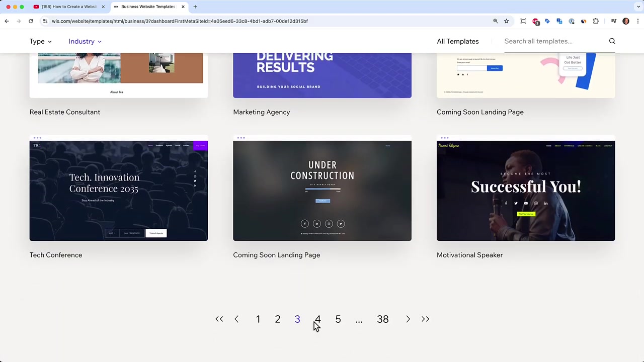Click the Tech Conference title text
Screen dimensions: 644x362
56,255
